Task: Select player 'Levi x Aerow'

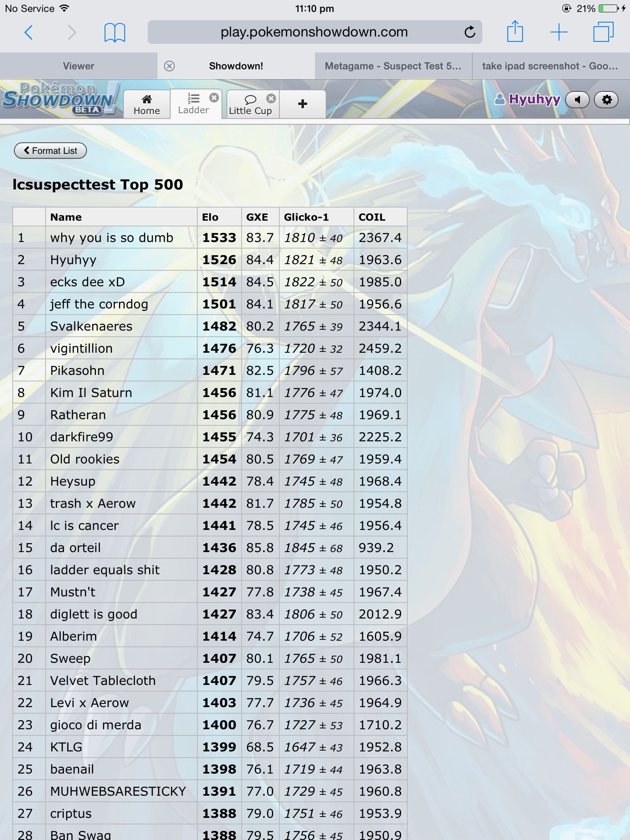Action: point(89,703)
